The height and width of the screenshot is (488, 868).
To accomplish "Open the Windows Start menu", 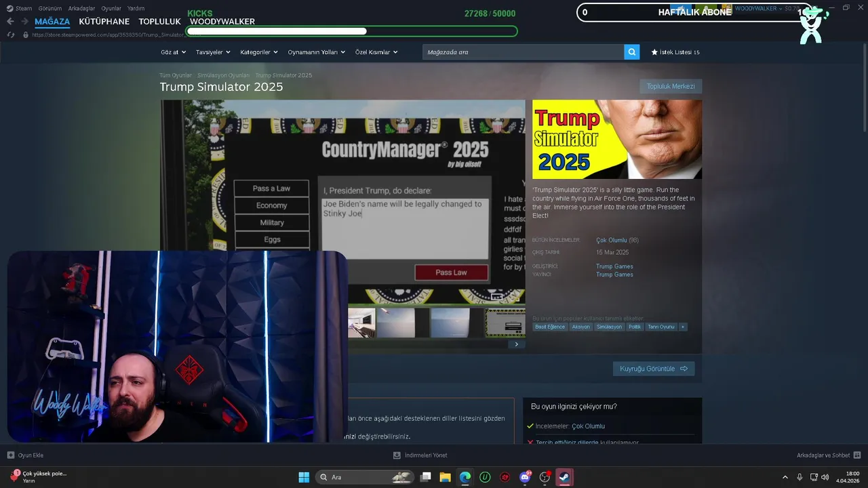I will click(304, 477).
